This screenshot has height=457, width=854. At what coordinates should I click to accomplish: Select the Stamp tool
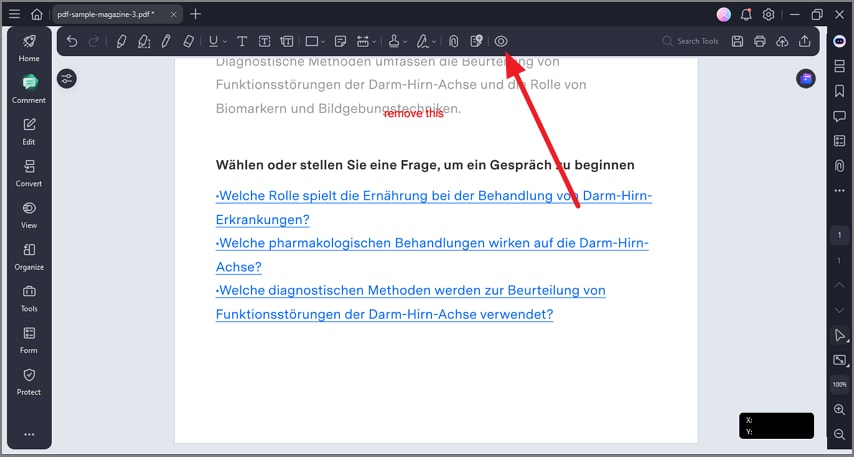pyautogui.click(x=394, y=41)
